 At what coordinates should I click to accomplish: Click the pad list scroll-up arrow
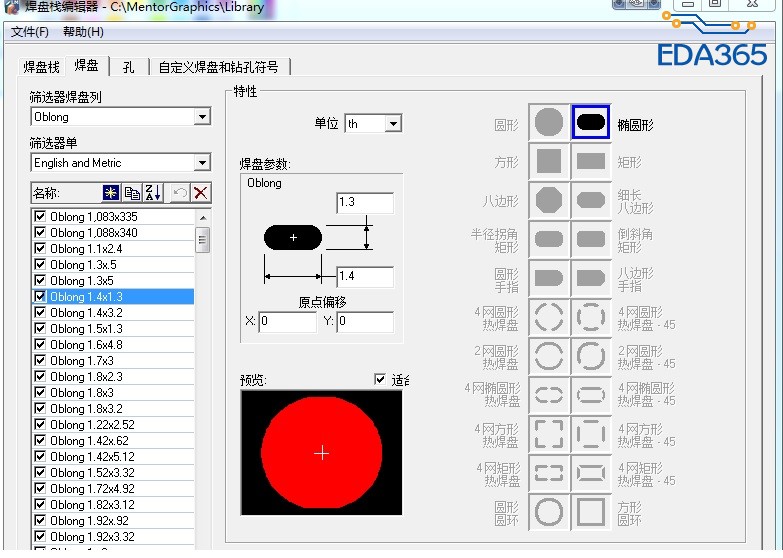203,218
